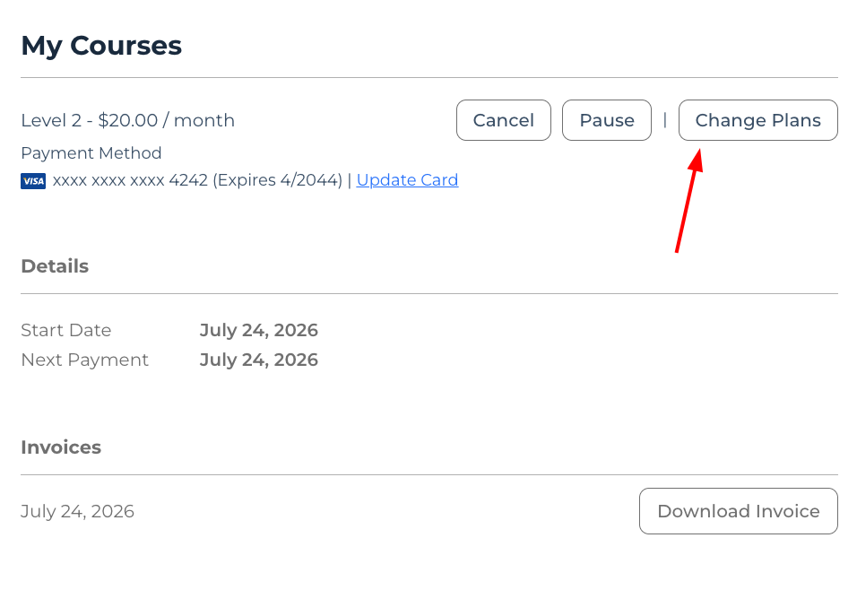Click the Expires 4/2044 card expiry text
Screen dimensions: 857x616
tap(277, 180)
